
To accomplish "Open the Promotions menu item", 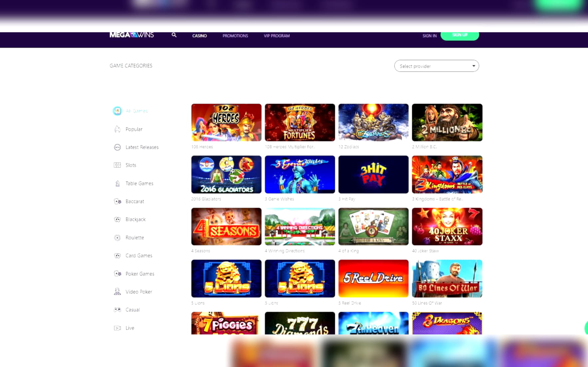I will pos(235,36).
